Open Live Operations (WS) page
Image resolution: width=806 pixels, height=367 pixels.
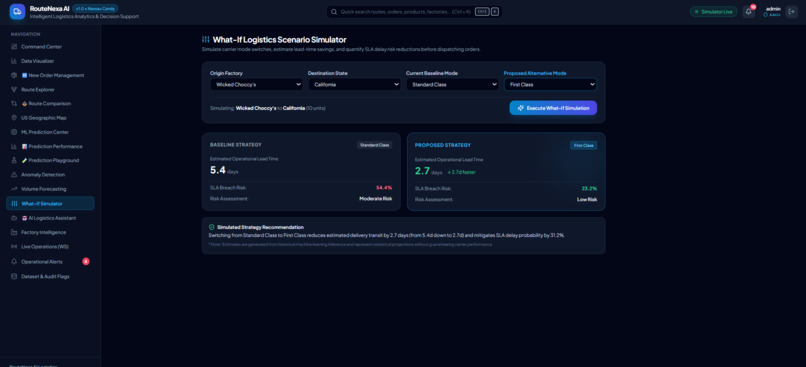(50, 247)
